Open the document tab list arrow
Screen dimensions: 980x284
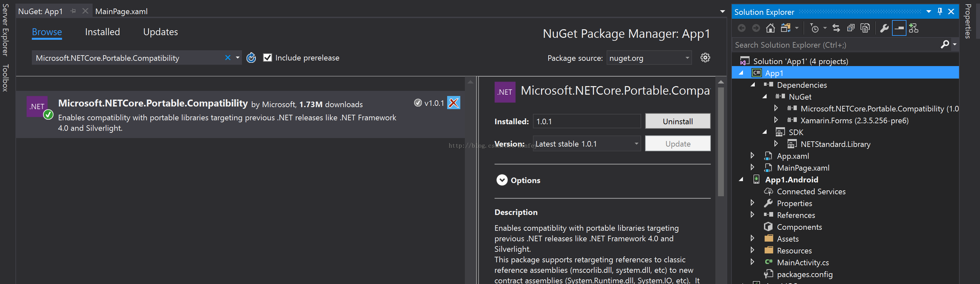click(x=723, y=12)
